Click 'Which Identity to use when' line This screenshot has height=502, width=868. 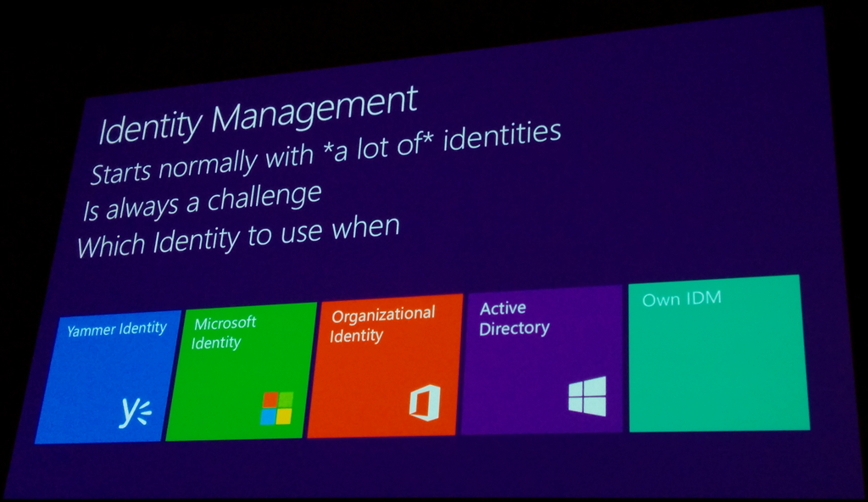coord(238,237)
